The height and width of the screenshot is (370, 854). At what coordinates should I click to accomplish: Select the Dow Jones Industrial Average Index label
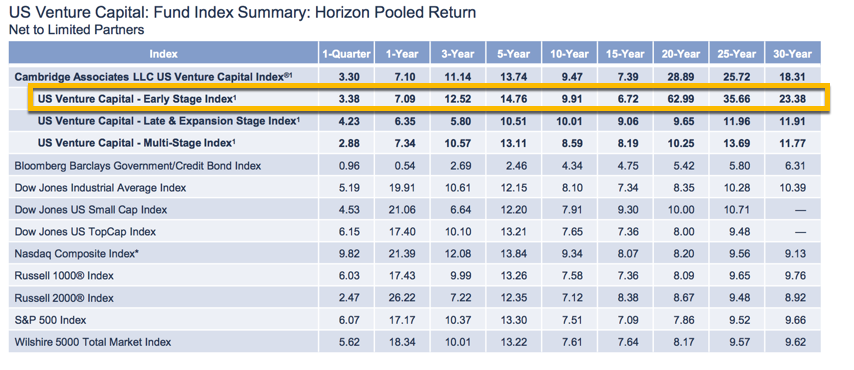click(101, 188)
